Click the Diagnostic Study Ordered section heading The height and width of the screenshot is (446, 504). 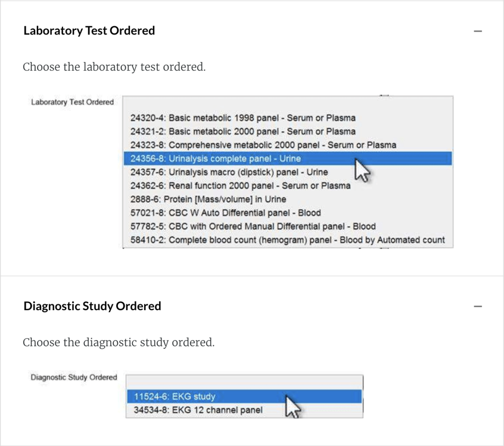(92, 307)
